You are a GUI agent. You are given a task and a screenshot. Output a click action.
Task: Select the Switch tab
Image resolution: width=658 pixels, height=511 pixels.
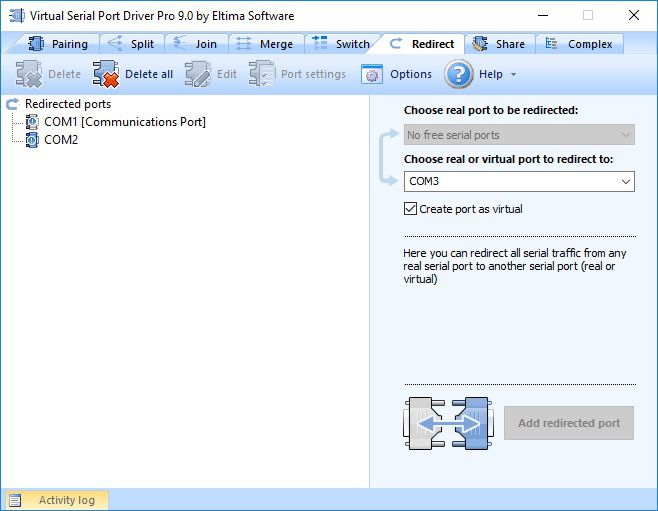pos(341,44)
